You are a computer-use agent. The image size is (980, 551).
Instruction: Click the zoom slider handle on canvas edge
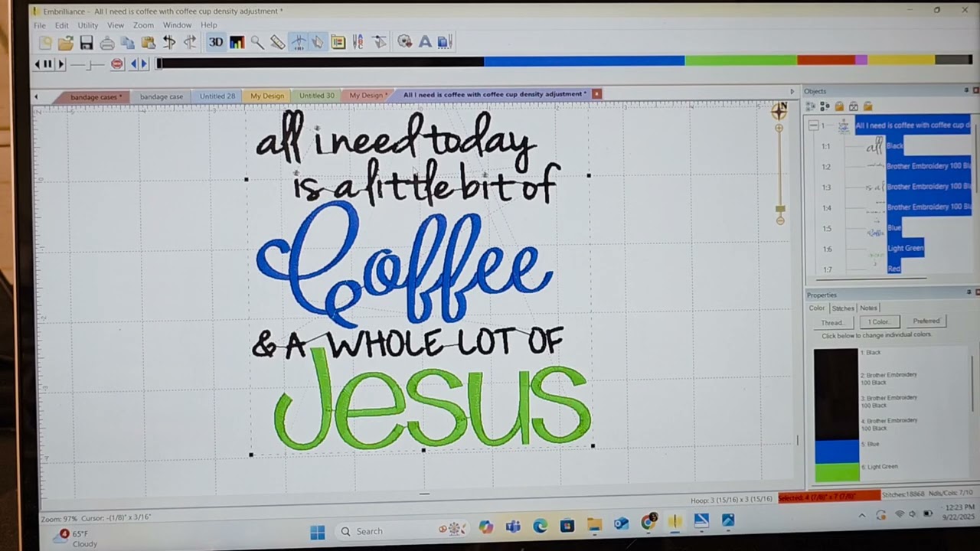click(780, 208)
